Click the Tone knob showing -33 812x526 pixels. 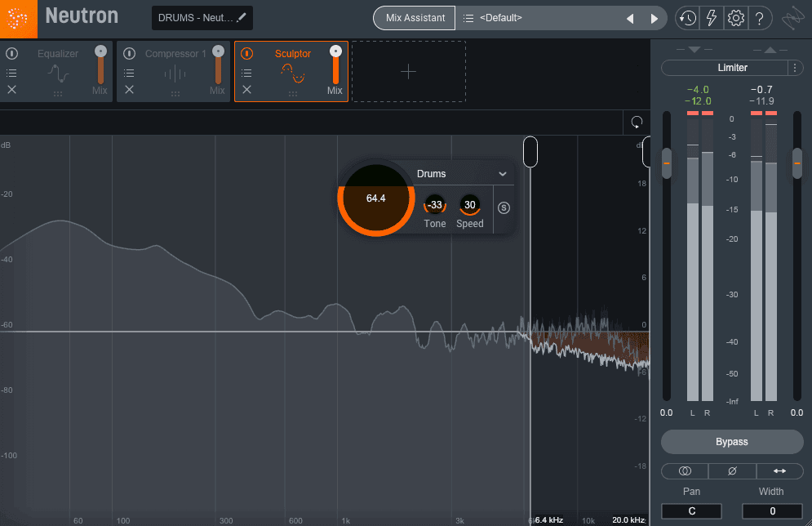(434, 205)
